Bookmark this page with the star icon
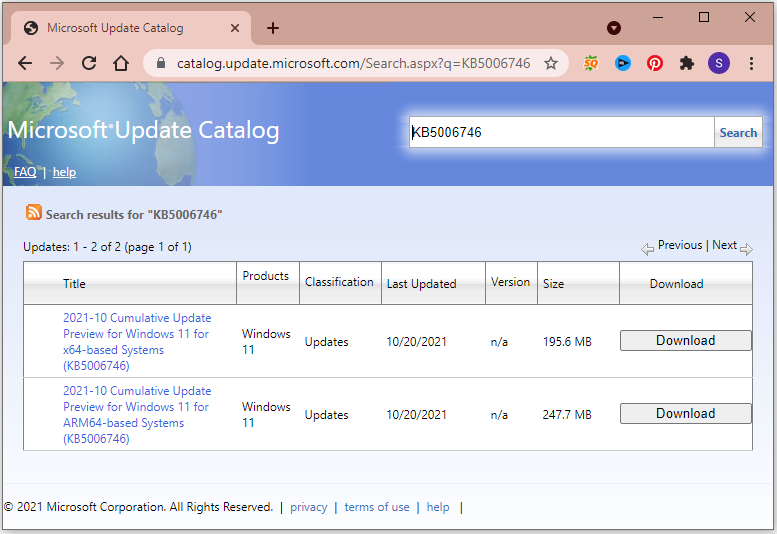 (551, 63)
